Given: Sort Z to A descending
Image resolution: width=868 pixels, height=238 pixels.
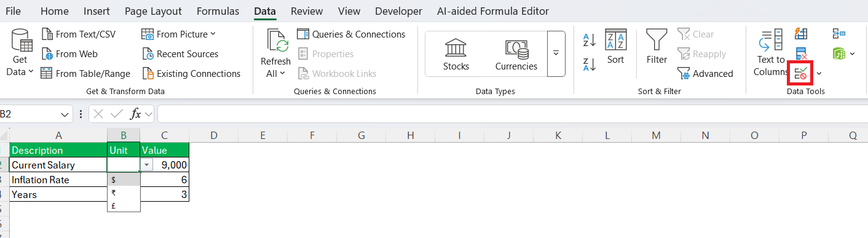Looking at the screenshot, I should (x=590, y=64).
